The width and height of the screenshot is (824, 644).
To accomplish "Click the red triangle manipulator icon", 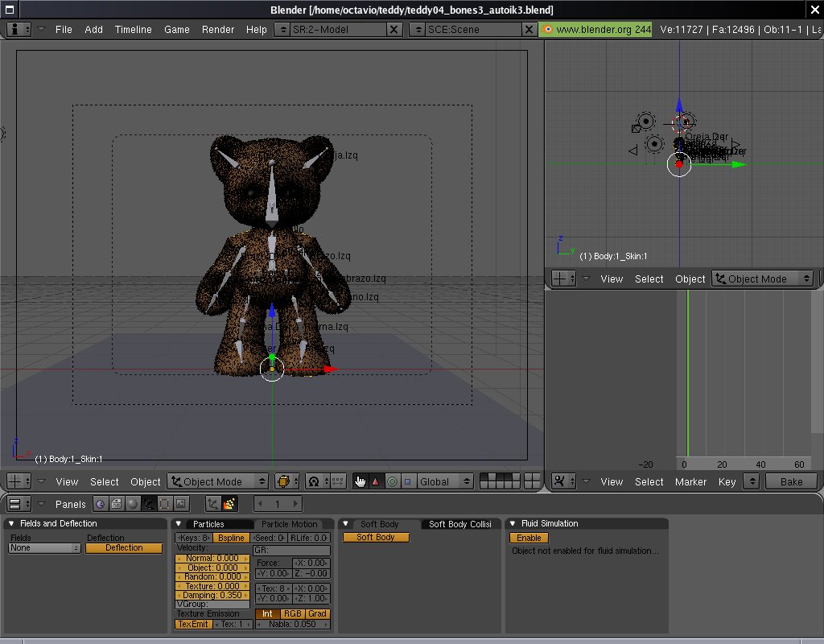I will (375, 481).
